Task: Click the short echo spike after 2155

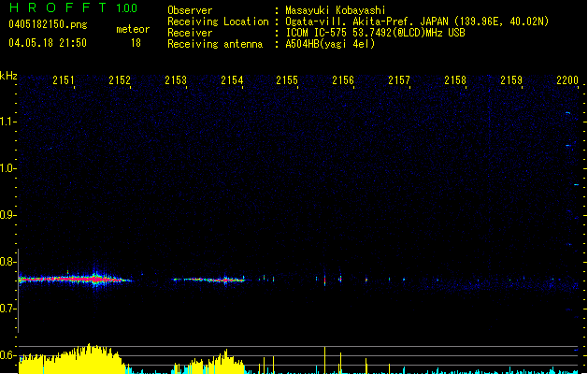Action: pyautogui.click(x=324, y=280)
